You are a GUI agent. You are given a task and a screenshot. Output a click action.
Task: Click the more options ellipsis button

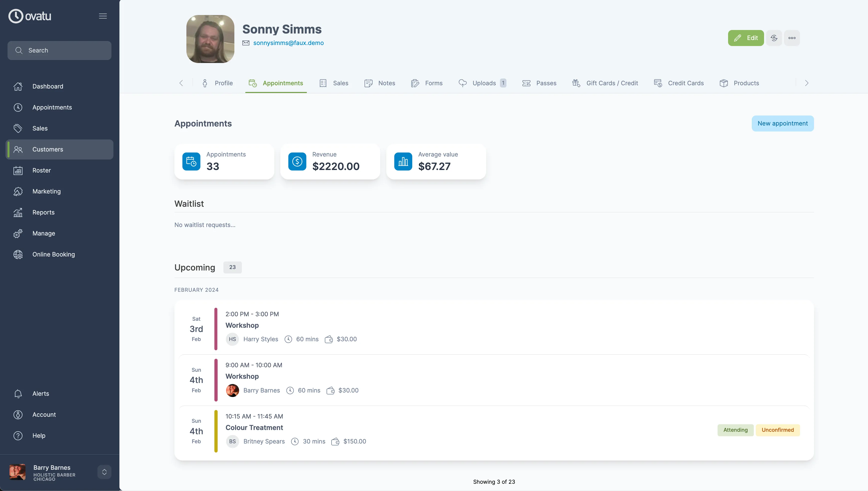click(x=792, y=38)
